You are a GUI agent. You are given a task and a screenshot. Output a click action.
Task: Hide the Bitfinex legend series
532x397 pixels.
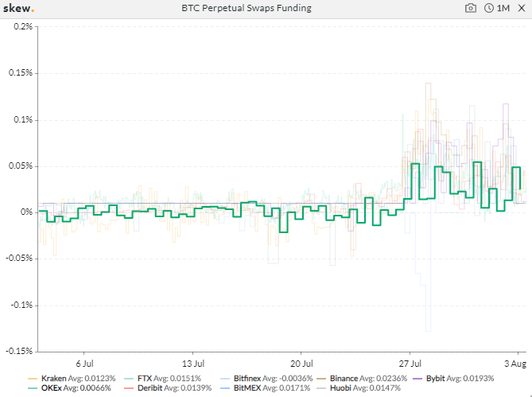(268, 378)
